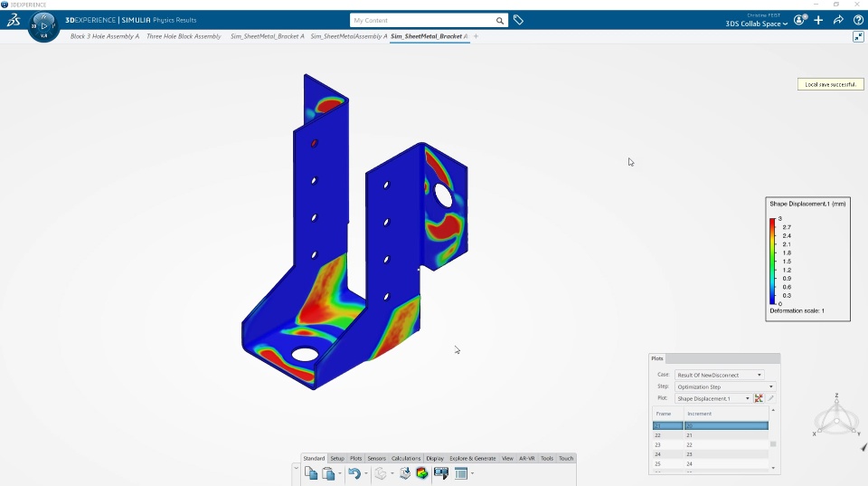The image size is (868, 486).
Task: Open the View tab
Action: [x=507, y=458]
